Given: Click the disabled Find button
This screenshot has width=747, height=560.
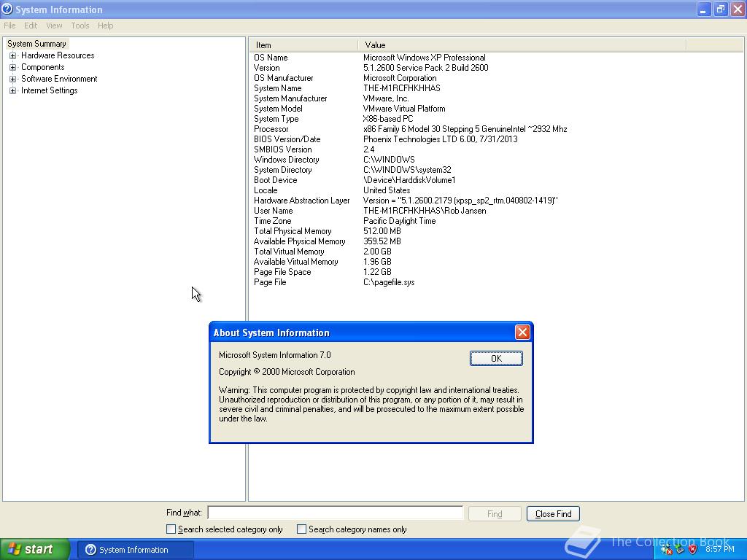Looking at the screenshot, I should (495, 514).
